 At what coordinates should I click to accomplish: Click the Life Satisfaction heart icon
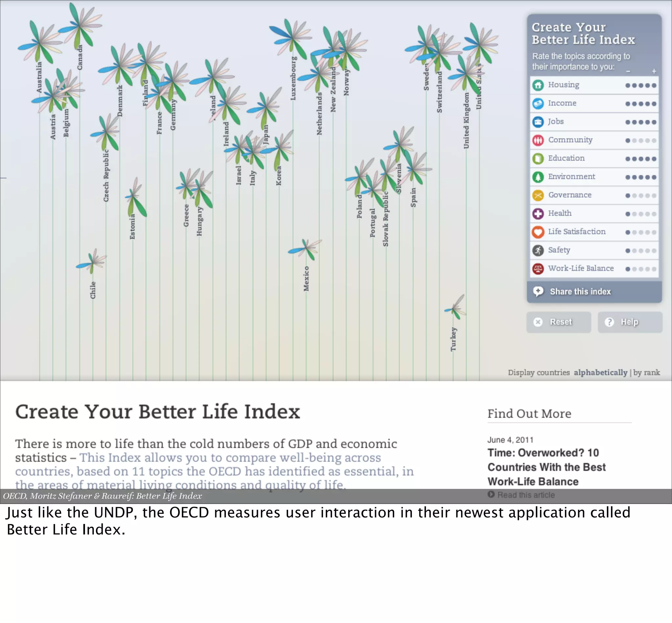(538, 232)
